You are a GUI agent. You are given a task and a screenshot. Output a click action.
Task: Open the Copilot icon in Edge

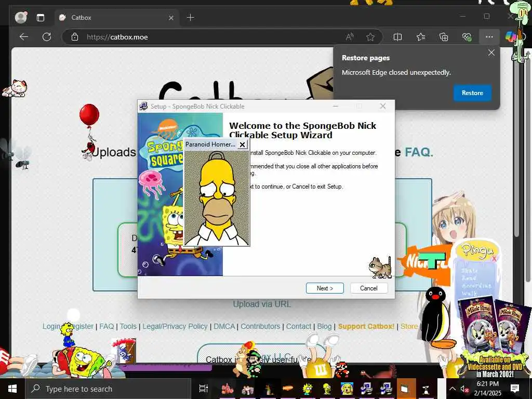(x=510, y=37)
